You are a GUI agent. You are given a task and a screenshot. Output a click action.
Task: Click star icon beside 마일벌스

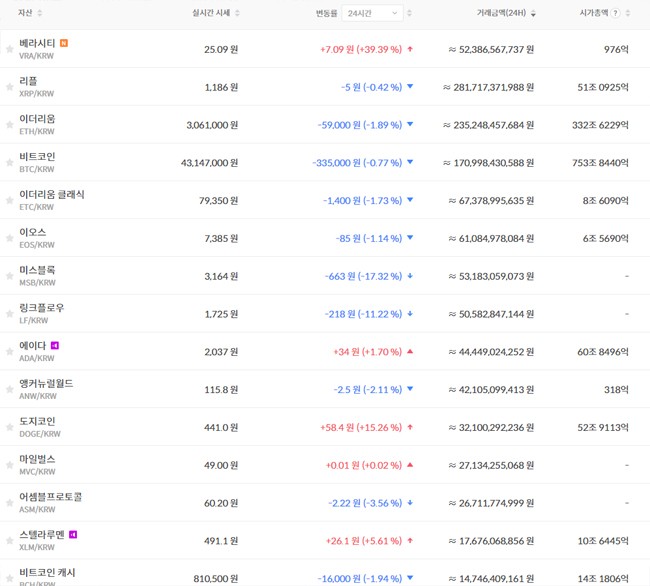[x=9, y=465]
